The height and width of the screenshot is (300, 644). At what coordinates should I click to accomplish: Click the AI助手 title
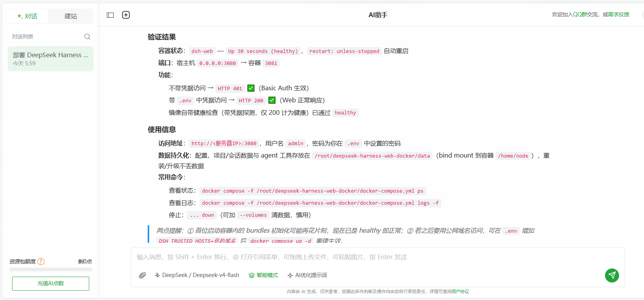click(x=378, y=15)
